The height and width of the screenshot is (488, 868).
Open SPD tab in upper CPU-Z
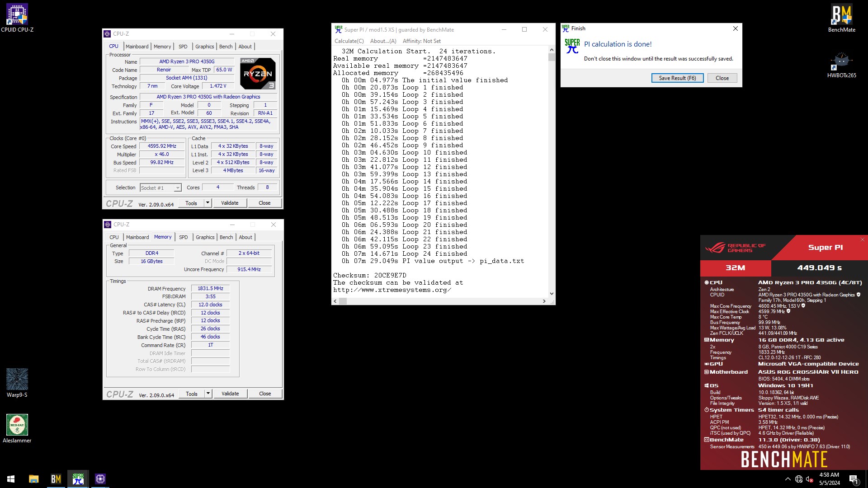[x=183, y=47]
